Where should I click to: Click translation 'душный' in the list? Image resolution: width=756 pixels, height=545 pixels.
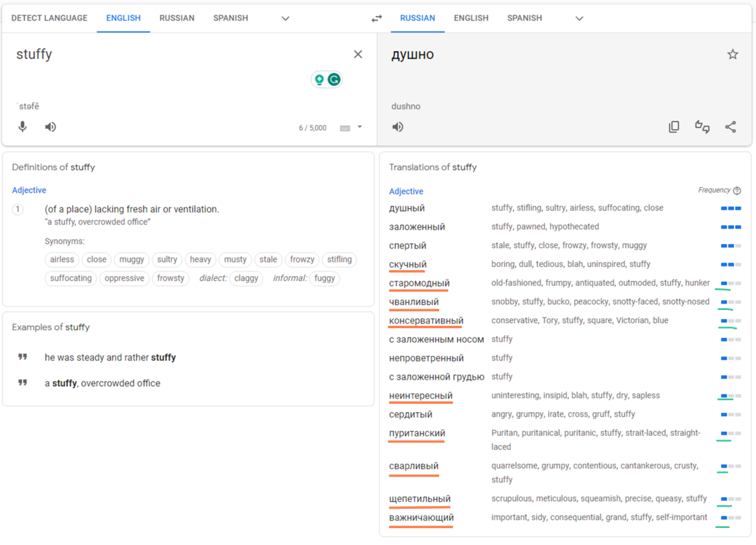[x=407, y=209]
